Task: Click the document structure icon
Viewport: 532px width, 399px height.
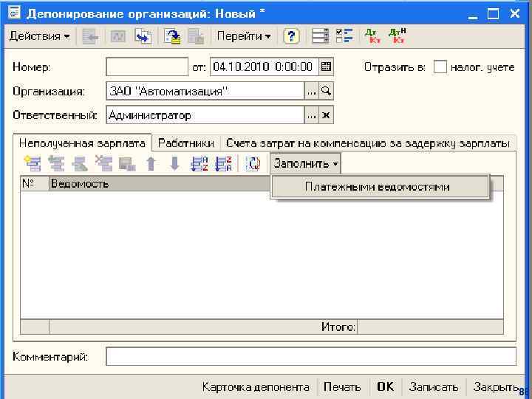Action: [x=196, y=36]
